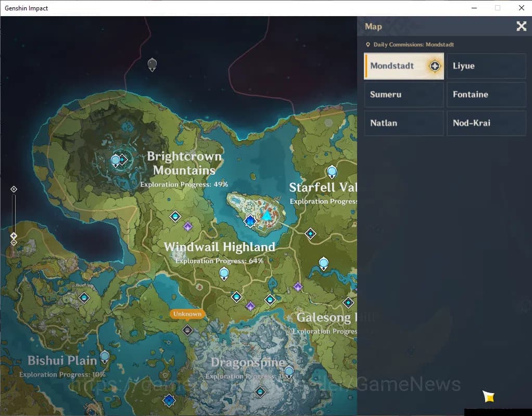
Task: Click the 'Map' panel title
Action: pos(373,27)
